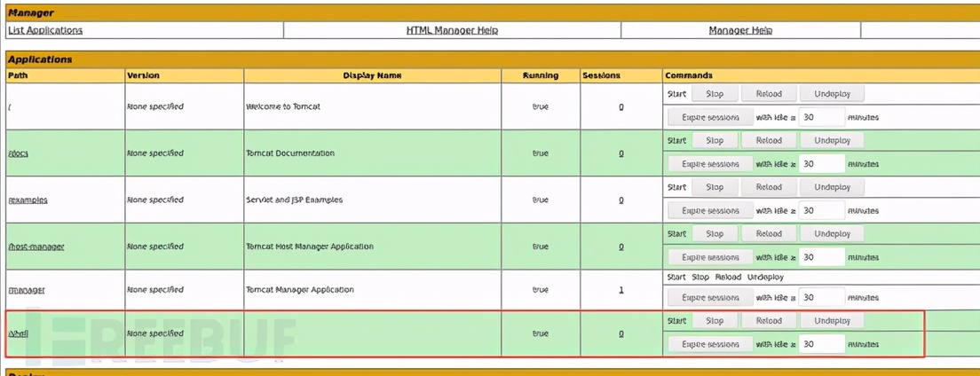This screenshot has width=980, height=376.
Task: Expire sessions for Welcome to Tomcat
Action: click(710, 117)
